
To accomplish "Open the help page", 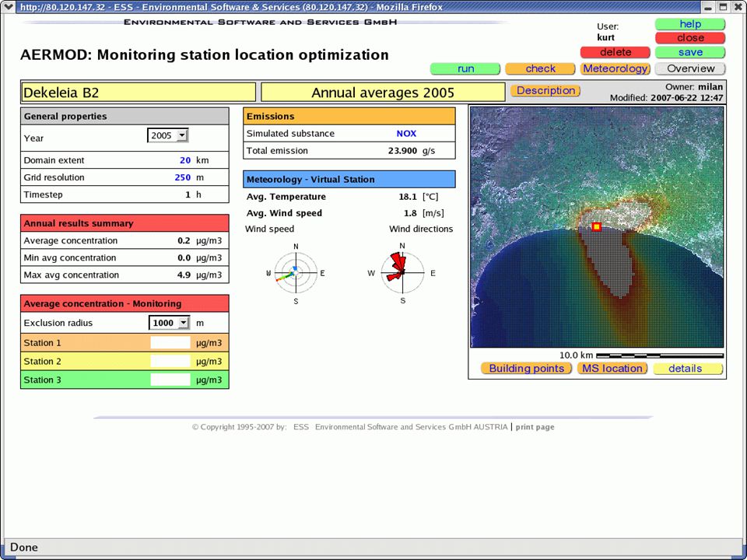I will [x=690, y=24].
